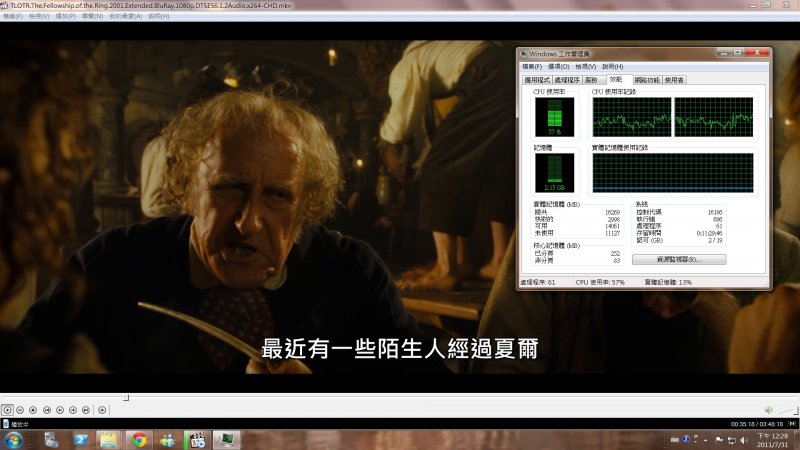The width and height of the screenshot is (800, 450).
Task: Open the File Explorer folder taskbar icon
Action: tap(107, 439)
